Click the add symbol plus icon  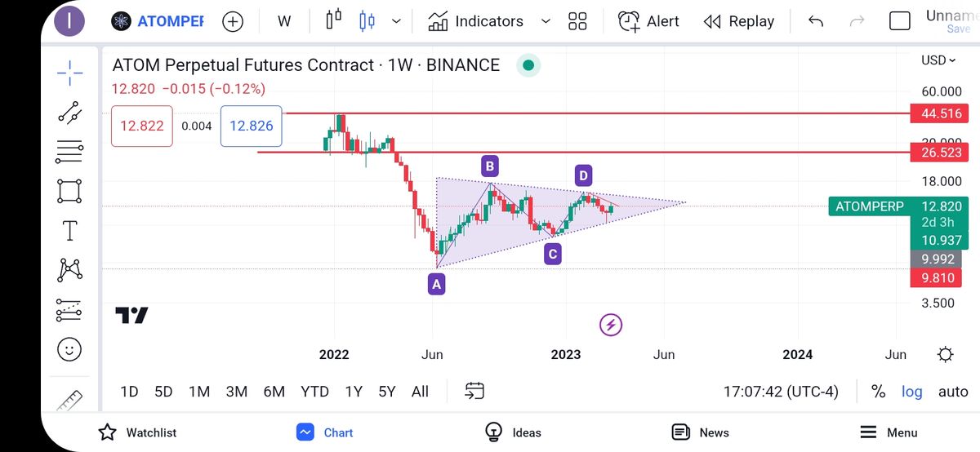[x=233, y=21]
